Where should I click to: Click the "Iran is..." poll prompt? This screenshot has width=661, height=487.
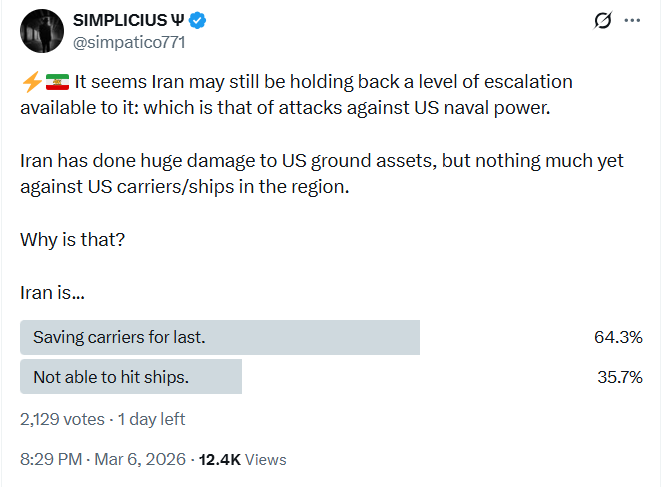(52, 293)
